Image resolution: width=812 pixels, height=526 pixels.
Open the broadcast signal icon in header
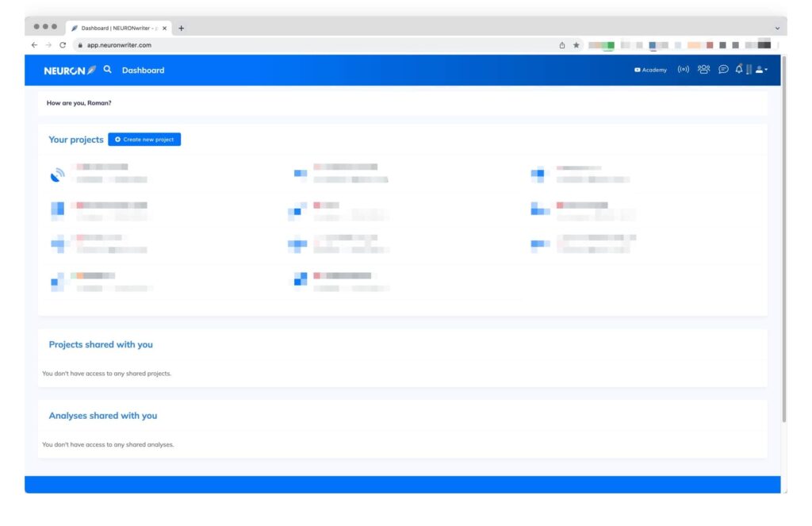point(684,70)
